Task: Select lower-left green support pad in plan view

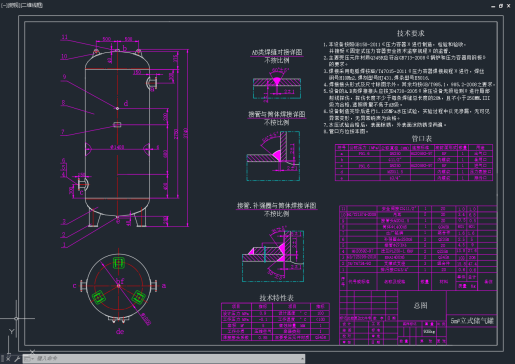Action: [x=99, y=297]
